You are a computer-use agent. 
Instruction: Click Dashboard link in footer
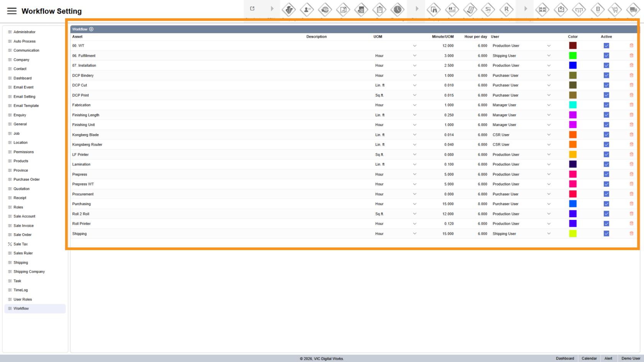[565, 359]
